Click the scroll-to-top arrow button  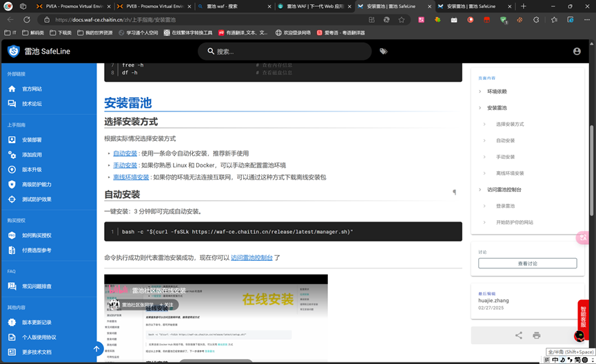click(96, 348)
